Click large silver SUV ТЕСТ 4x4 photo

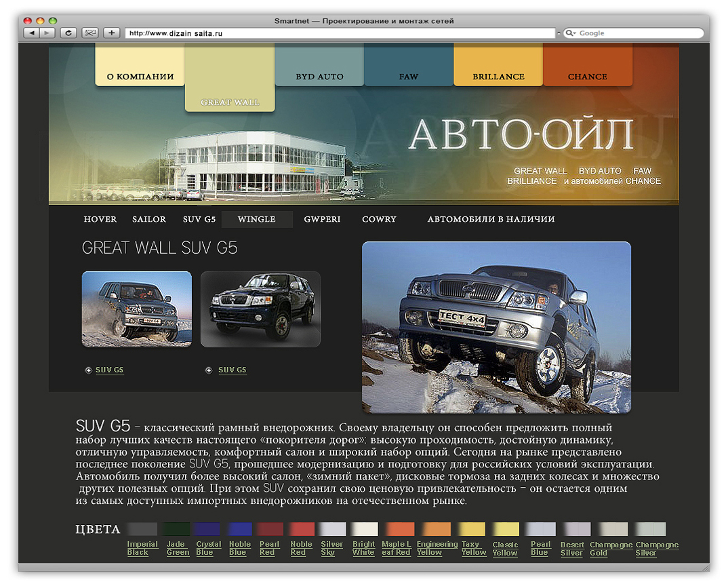(x=496, y=328)
